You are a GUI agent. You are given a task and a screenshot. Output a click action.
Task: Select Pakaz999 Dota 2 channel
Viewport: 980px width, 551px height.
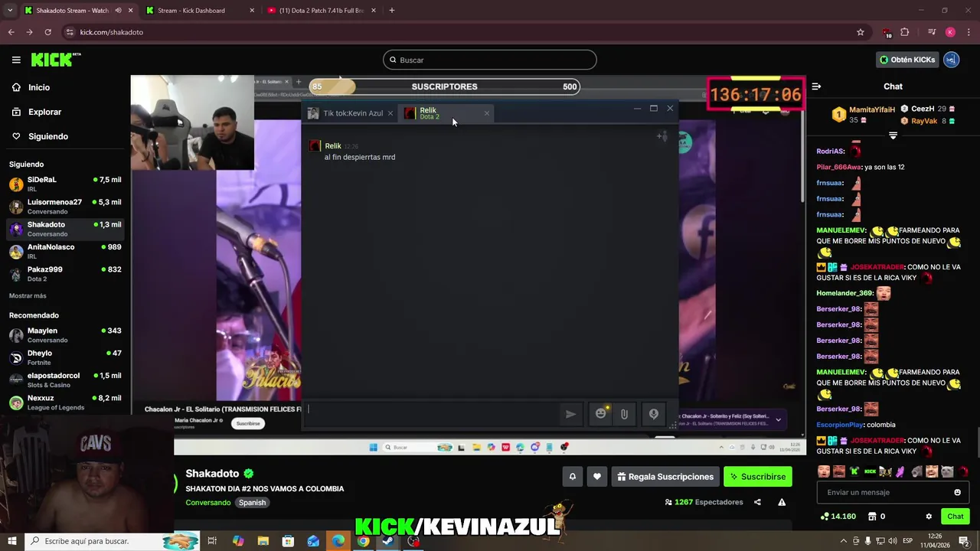pos(65,273)
